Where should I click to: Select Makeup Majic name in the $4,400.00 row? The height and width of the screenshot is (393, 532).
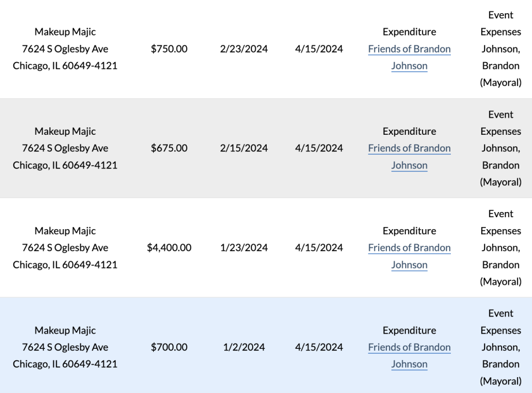(x=65, y=230)
